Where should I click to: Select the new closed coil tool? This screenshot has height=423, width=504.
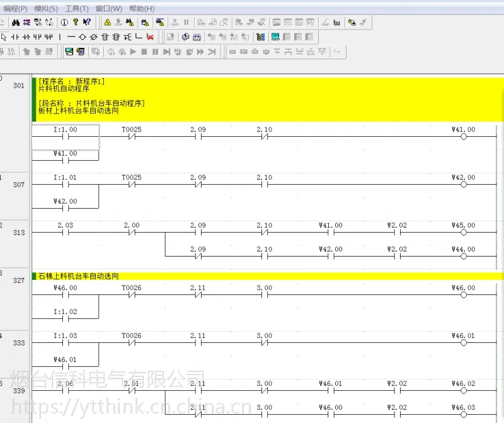(x=93, y=37)
